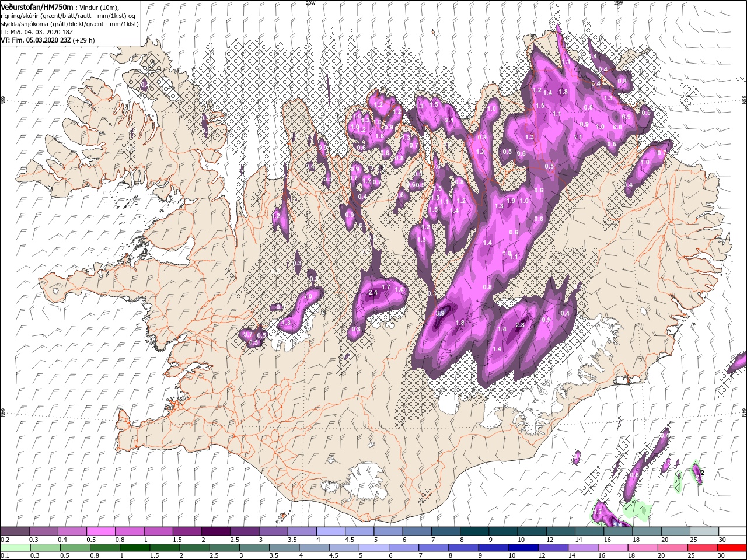Select darkest purple 2 swatch in top legend
The image size is (747, 560).
point(215,531)
